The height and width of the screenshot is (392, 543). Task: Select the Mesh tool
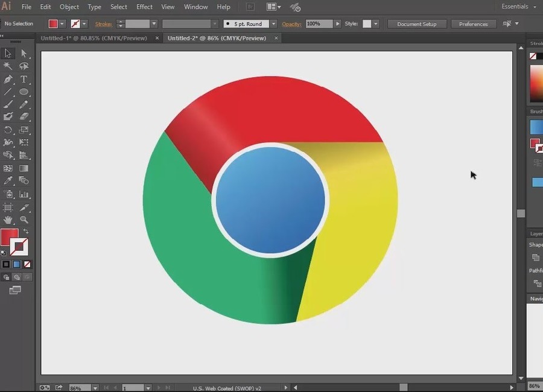click(8, 168)
